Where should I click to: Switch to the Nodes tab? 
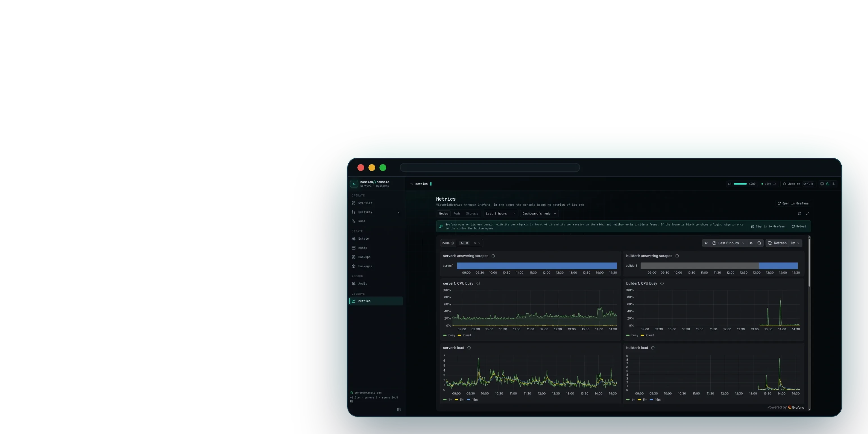[x=443, y=214]
